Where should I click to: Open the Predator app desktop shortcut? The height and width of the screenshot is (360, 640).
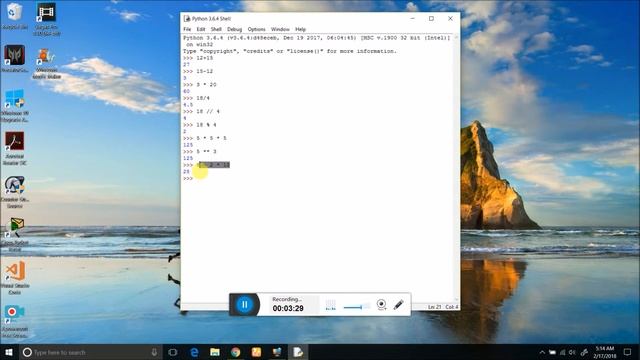tap(15, 59)
